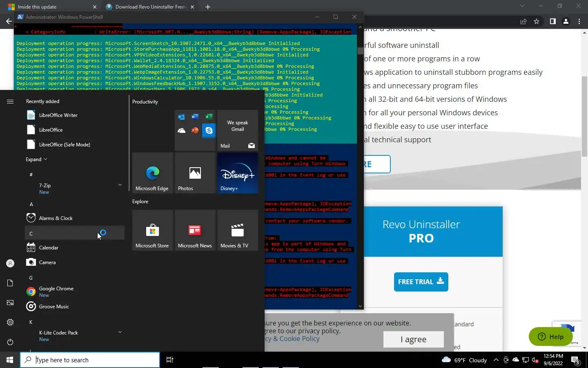Open the Documents shortcut in Start sidebar
588x368 pixels.
pos(10,283)
